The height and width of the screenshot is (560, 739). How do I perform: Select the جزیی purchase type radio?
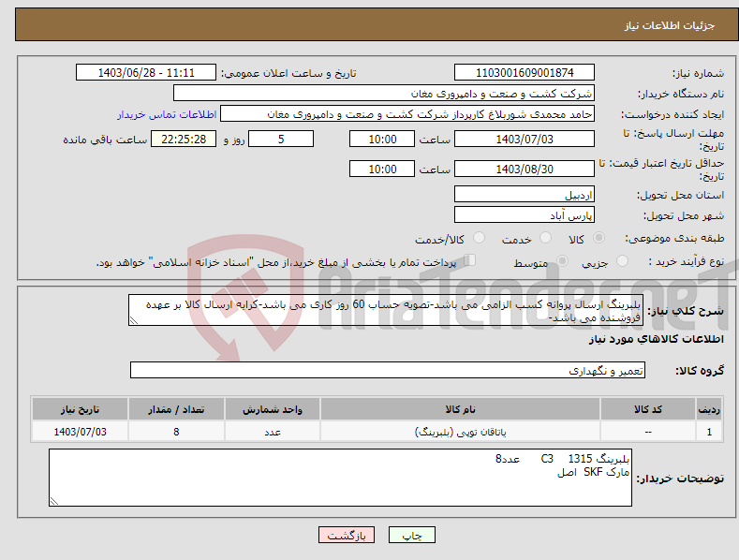pyautogui.click(x=622, y=260)
